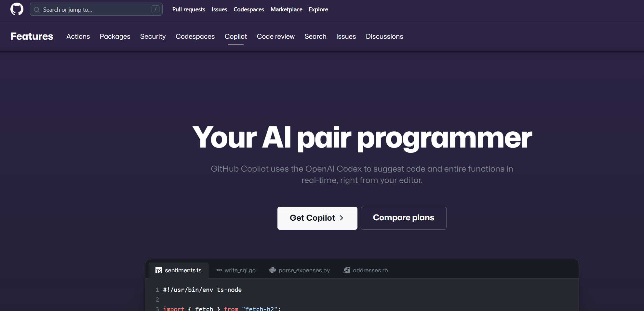This screenshot has height=311, width=644.
Task: Click the Get Copilot button
Action: pyautogui.click(x=317, y=218)
